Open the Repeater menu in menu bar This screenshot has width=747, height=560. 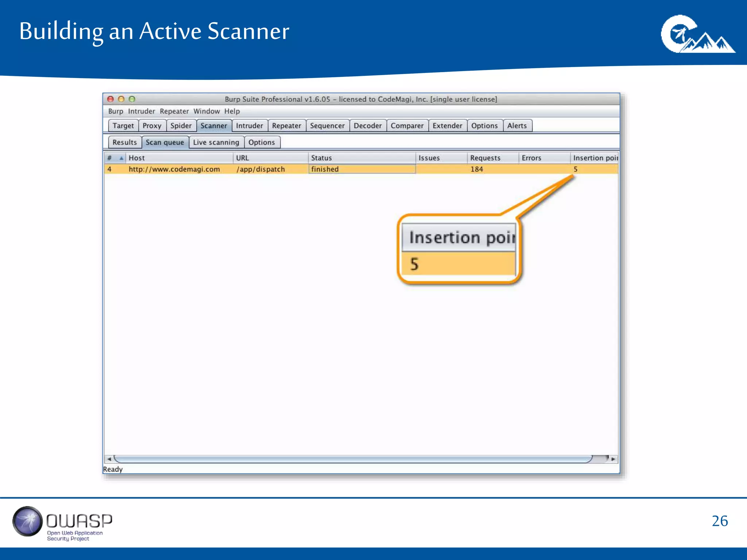tap(174, 111)
